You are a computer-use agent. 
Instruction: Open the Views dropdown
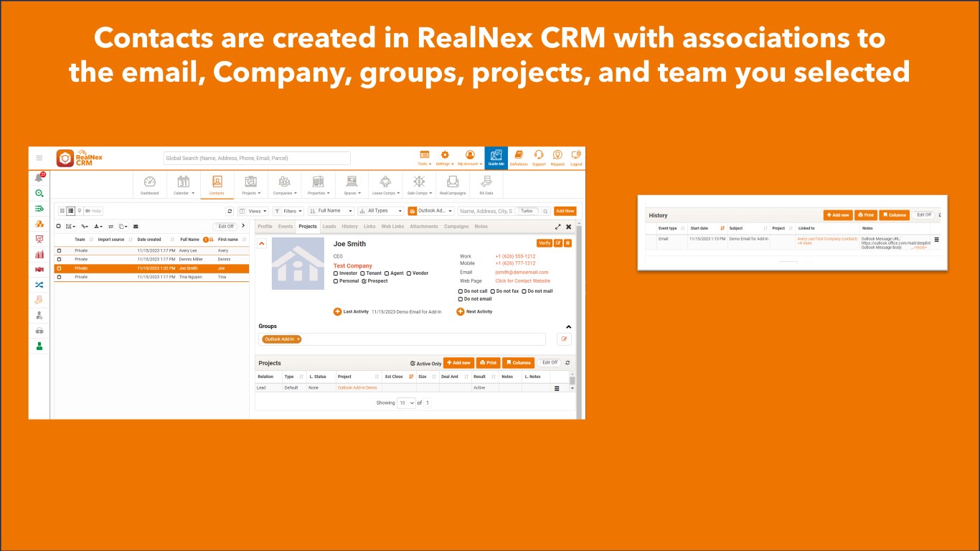pos(253,211)
